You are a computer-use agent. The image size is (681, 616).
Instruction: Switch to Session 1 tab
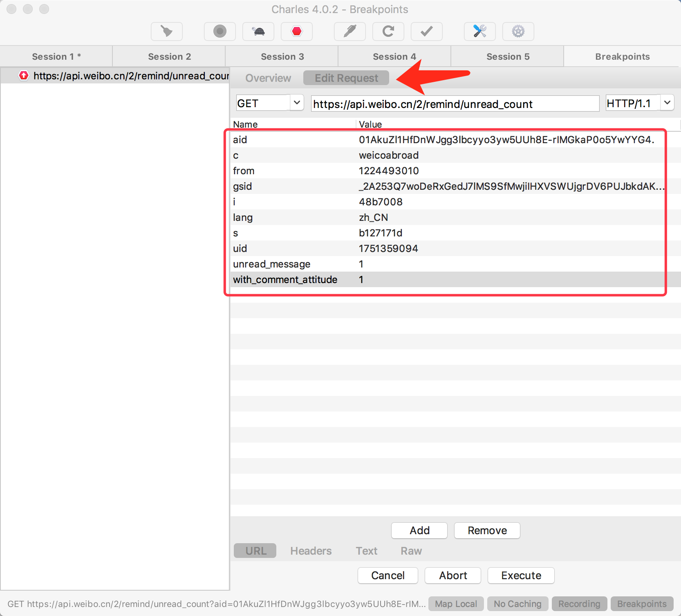pyautogui.click(x=56, y=56)
